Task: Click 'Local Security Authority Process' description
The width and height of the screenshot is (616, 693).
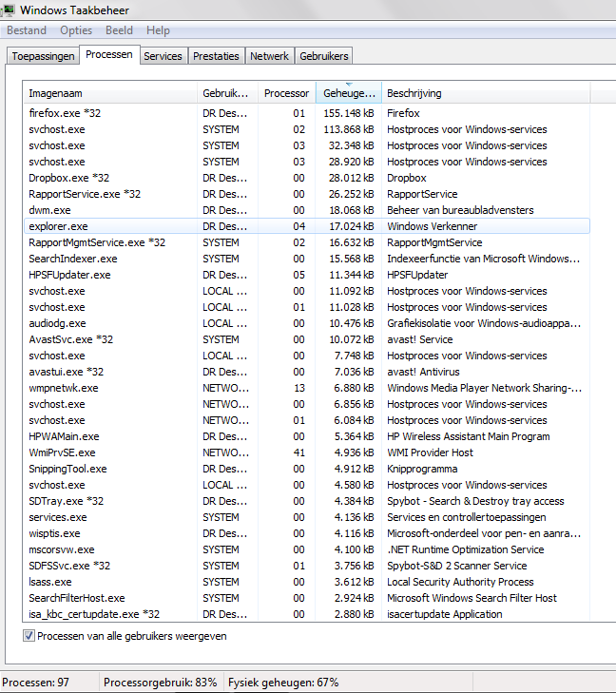Action: pyautogui.click(x=460, y=582)
